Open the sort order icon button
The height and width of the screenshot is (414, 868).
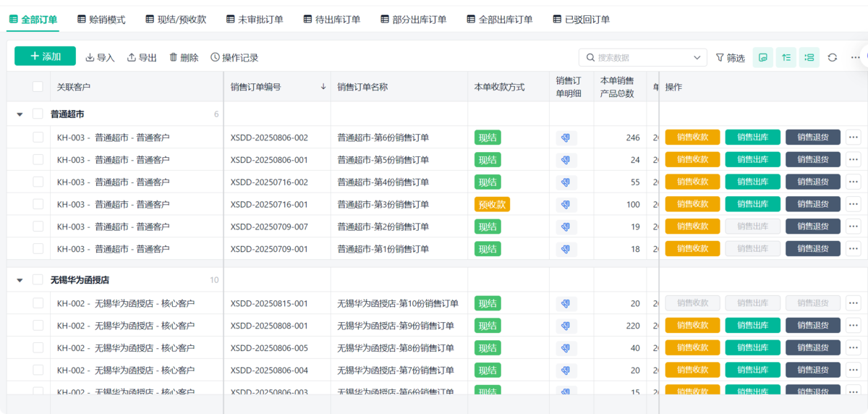tap(786, 58)
